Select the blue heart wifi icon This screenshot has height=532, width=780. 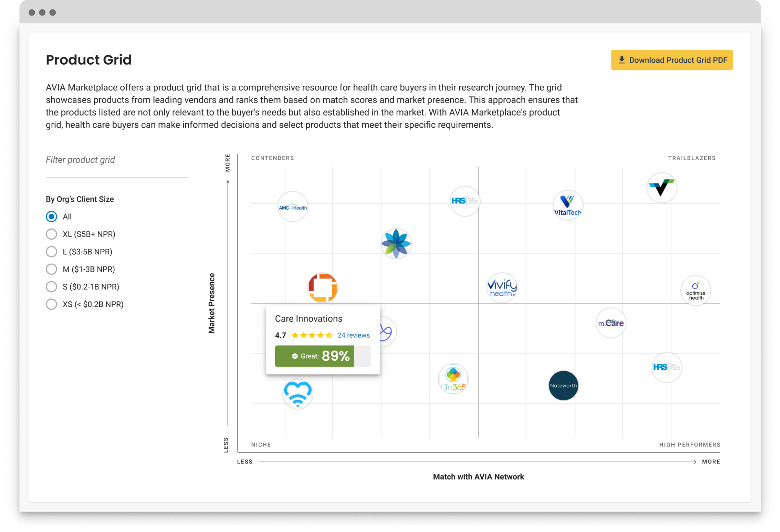pos(298,394)
